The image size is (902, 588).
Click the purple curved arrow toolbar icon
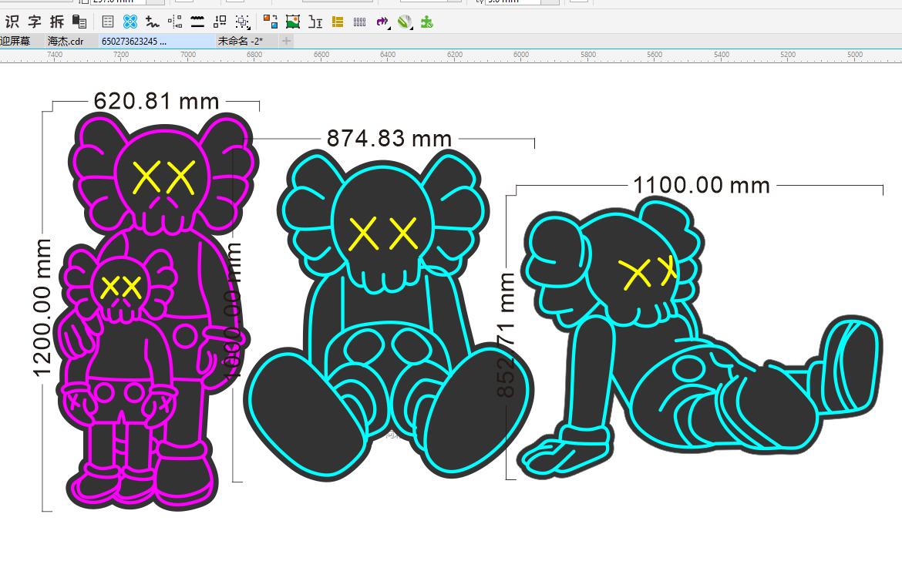(x=382, y=22)
